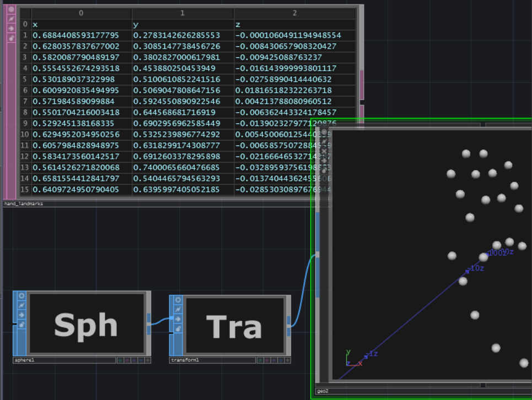Click the export arrow flag on transform1
532x400 pixels.
coord(178,319)
